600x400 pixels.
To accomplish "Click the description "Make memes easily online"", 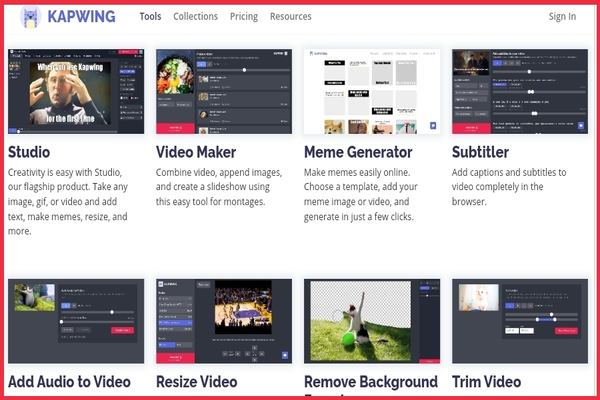I will click(360, 194).
